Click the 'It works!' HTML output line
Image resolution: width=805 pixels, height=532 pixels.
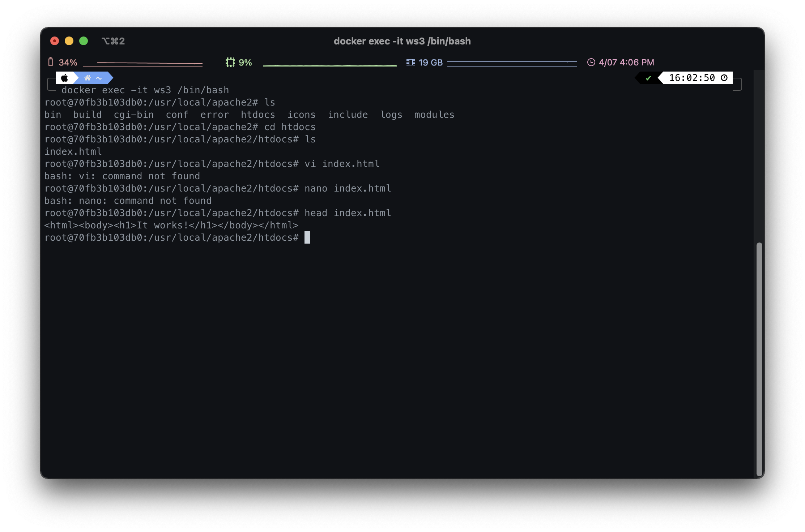pyautogui.click(x=171, y=225)
